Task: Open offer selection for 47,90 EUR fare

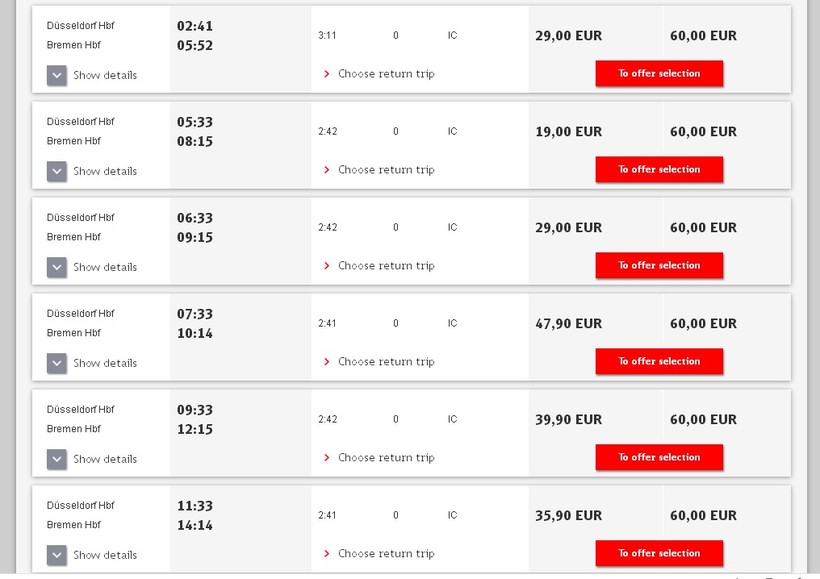Action: pyautogui.click(x=659, y=362)
